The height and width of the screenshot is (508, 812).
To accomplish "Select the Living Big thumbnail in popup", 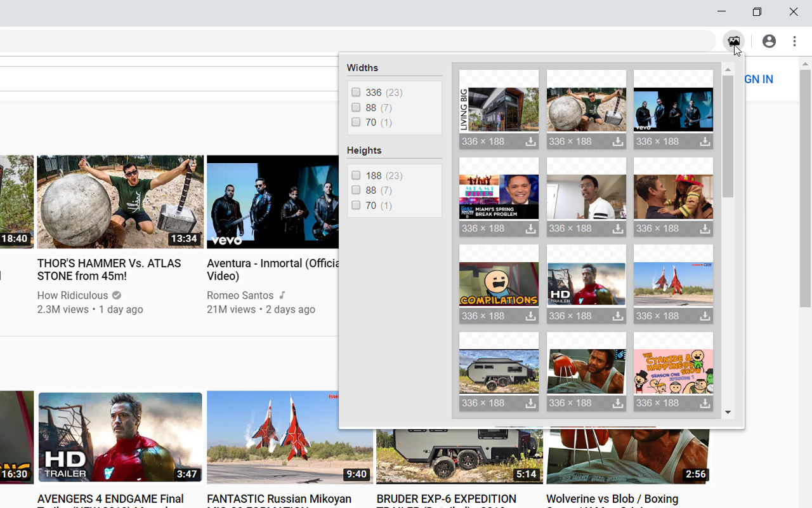I will [499, 109].
